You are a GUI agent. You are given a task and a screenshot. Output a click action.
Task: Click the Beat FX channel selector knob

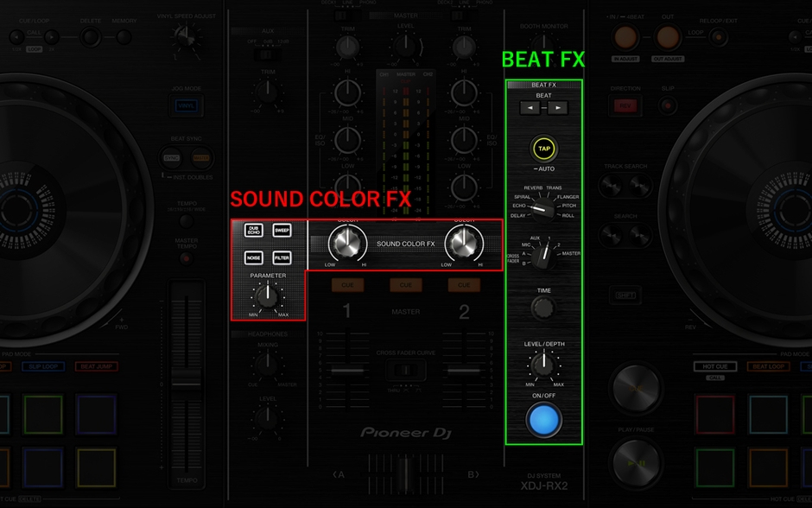543,255
